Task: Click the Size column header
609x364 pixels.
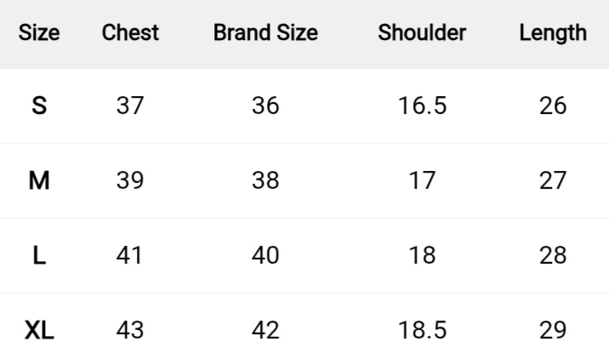Action: (x=39, y=33)
